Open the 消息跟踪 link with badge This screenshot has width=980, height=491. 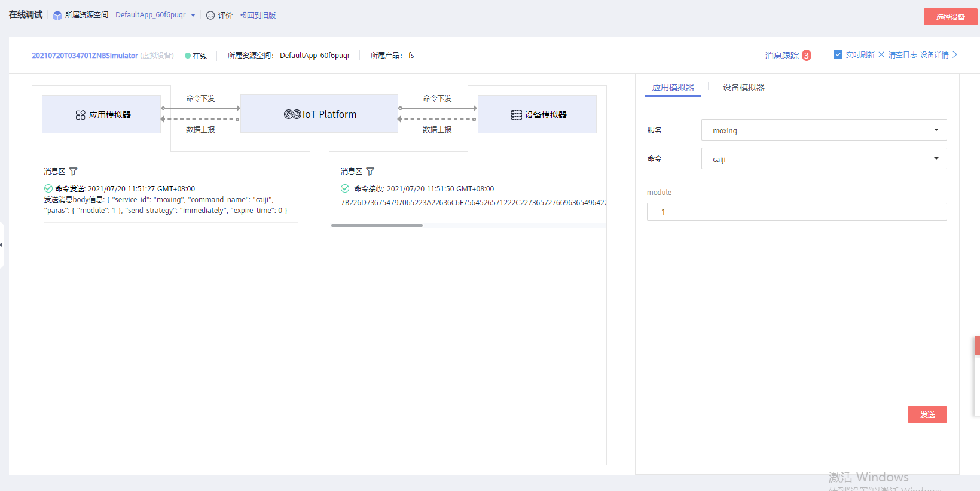782,56
